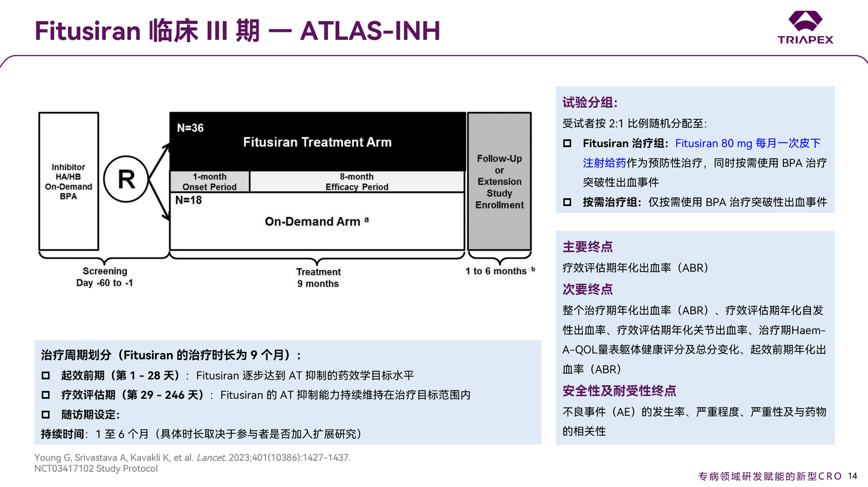The image size is (868, 487).
Task: Click the 8-month Efficacy Period segment
Action: click(x=355, y=181)
